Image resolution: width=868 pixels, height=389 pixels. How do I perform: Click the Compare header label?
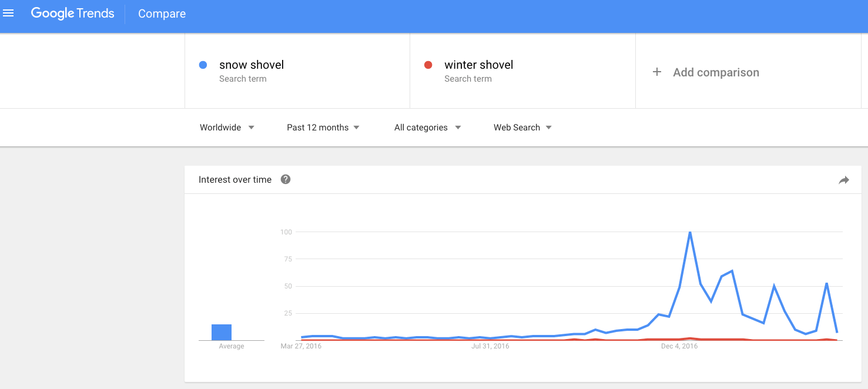coord(162,14)
